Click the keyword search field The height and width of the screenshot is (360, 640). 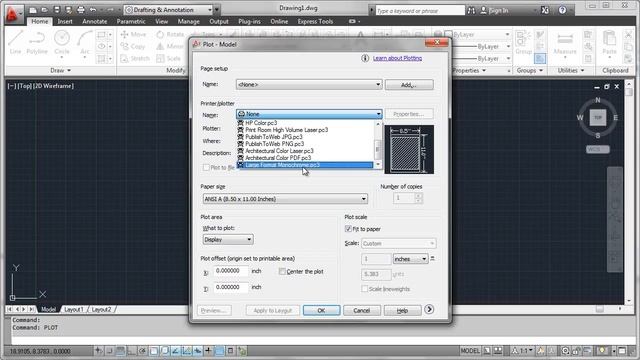420,10
